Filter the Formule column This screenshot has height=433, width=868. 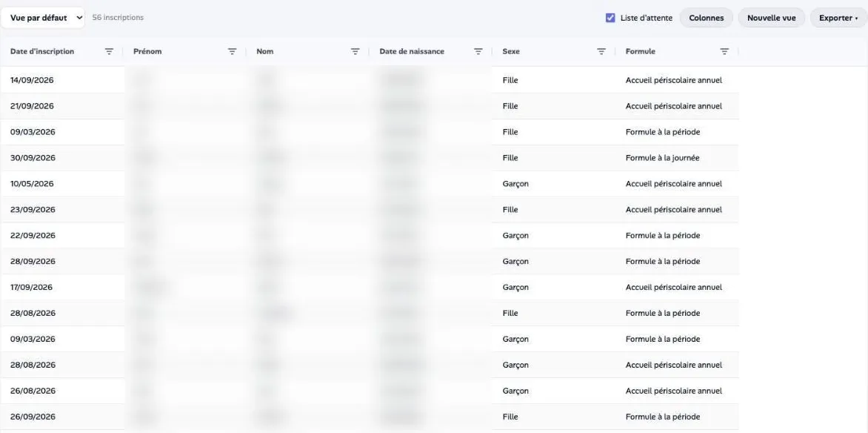tap(724, 52)
